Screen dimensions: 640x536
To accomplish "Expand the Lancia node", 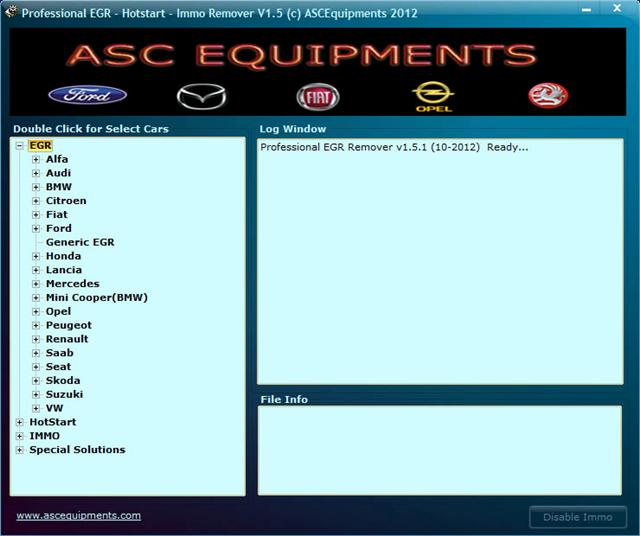I will tap(36, 270).
